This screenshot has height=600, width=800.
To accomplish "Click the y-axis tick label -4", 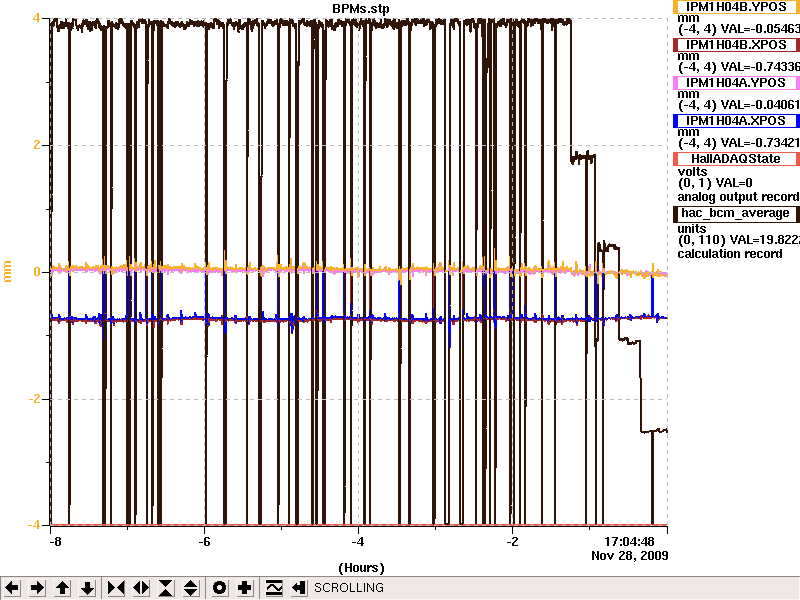I will click(34, 525).
